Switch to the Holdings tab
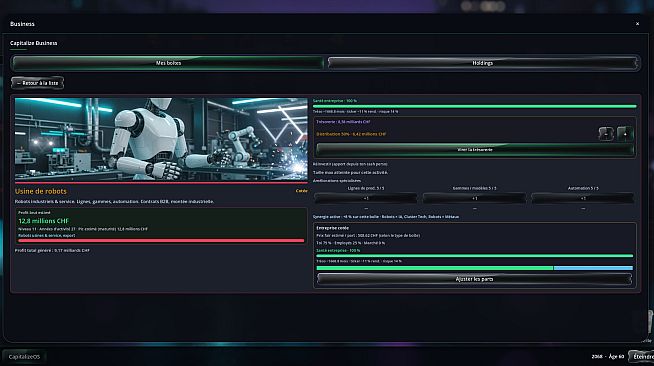654x366 pixels. [483, 63]
